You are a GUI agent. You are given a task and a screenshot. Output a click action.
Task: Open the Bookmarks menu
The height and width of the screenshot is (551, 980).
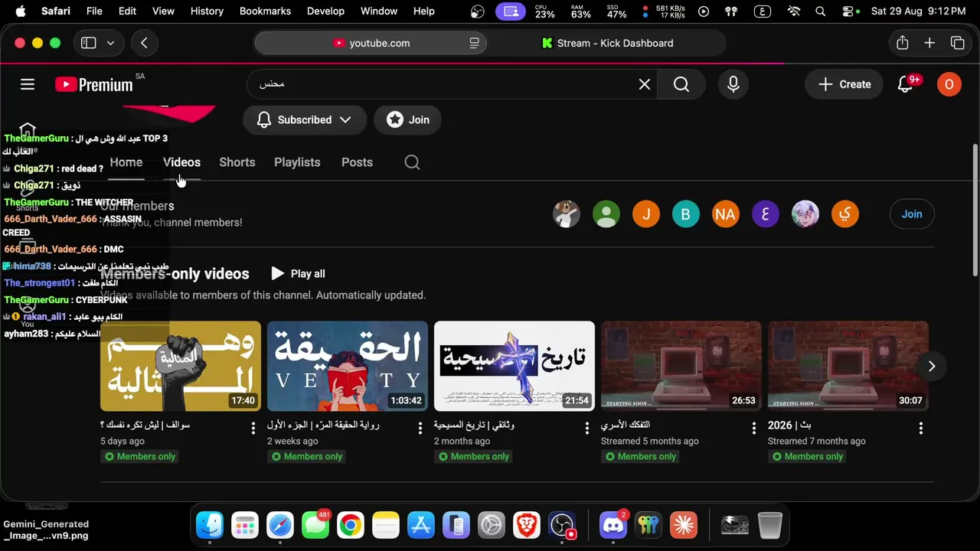click(265, 11)
